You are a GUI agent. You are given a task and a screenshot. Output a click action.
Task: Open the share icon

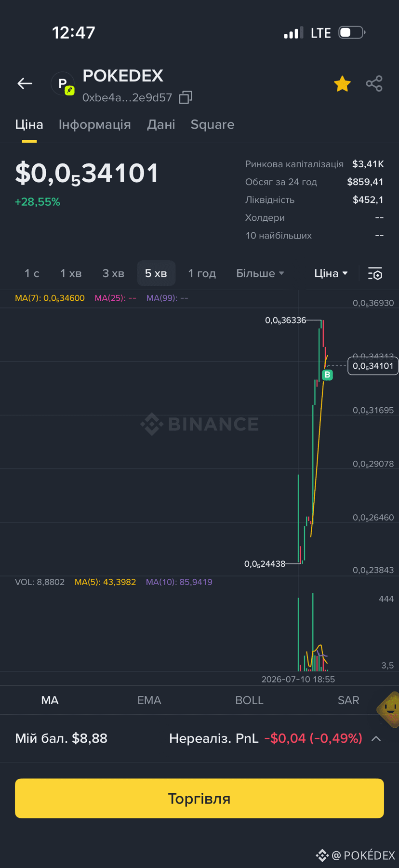point(374,83)
